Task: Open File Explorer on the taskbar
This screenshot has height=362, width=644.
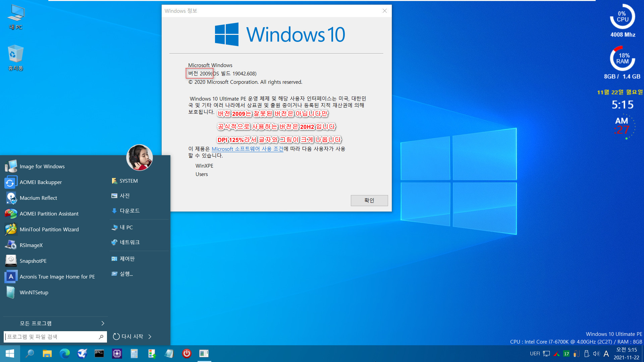Action: (x=47, y=354)
